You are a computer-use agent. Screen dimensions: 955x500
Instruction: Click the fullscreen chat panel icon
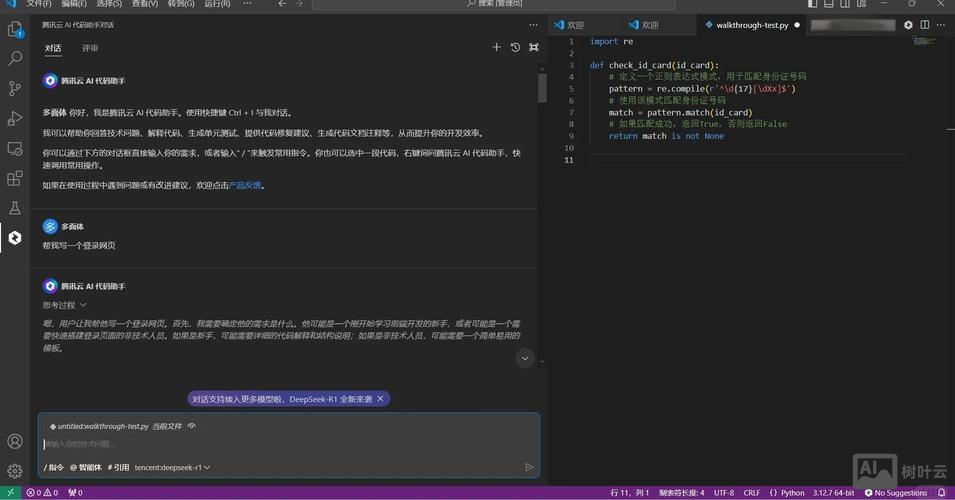pos(534,47)
